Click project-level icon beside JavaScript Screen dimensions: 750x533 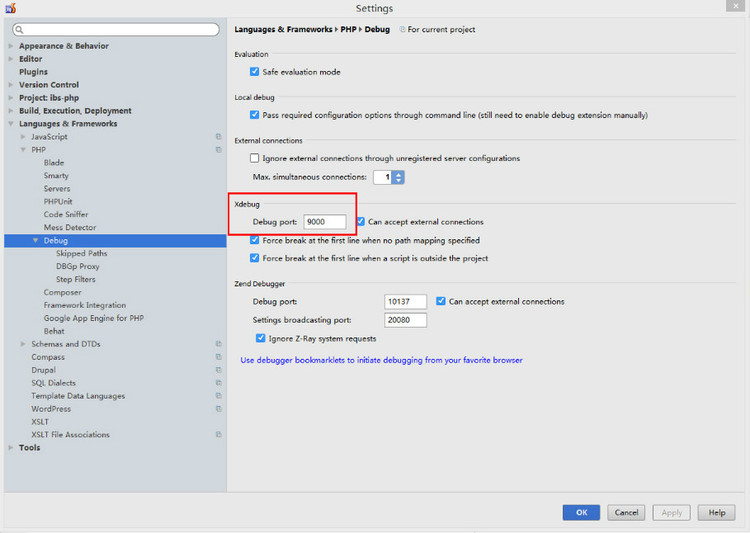click(x=218, y=137)
